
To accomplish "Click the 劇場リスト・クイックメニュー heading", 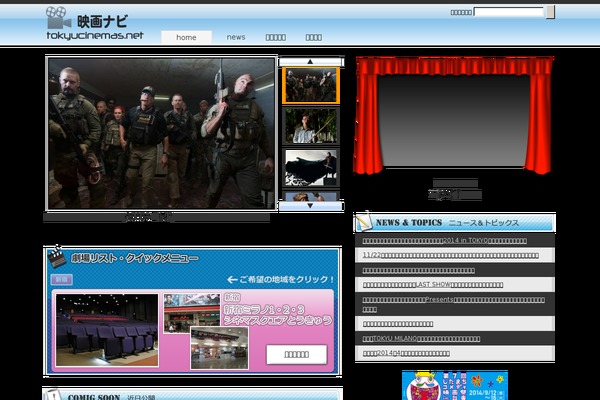I will pos(134,258).
